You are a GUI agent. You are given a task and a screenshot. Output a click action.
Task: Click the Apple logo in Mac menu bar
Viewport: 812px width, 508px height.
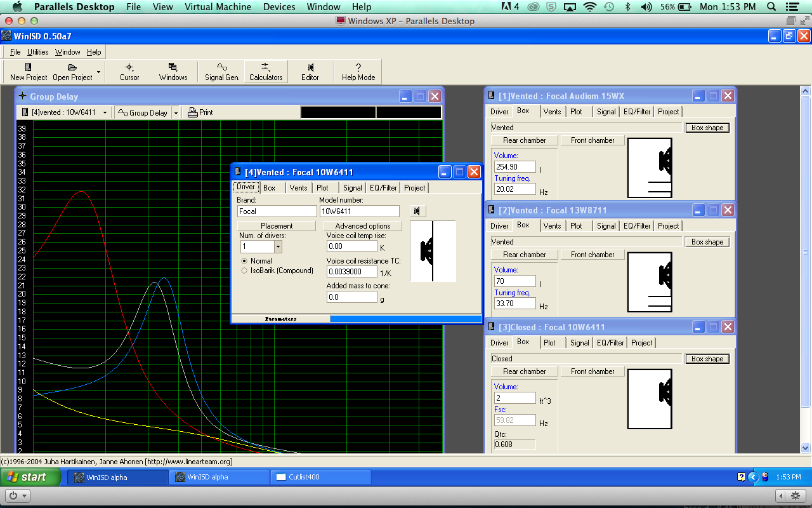coord(17,7)
